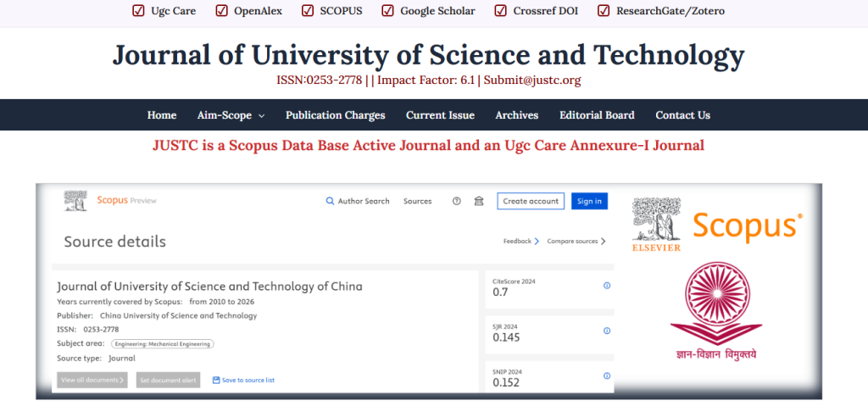View the Editorial Board page
The image size is (868, 406).
597,115
